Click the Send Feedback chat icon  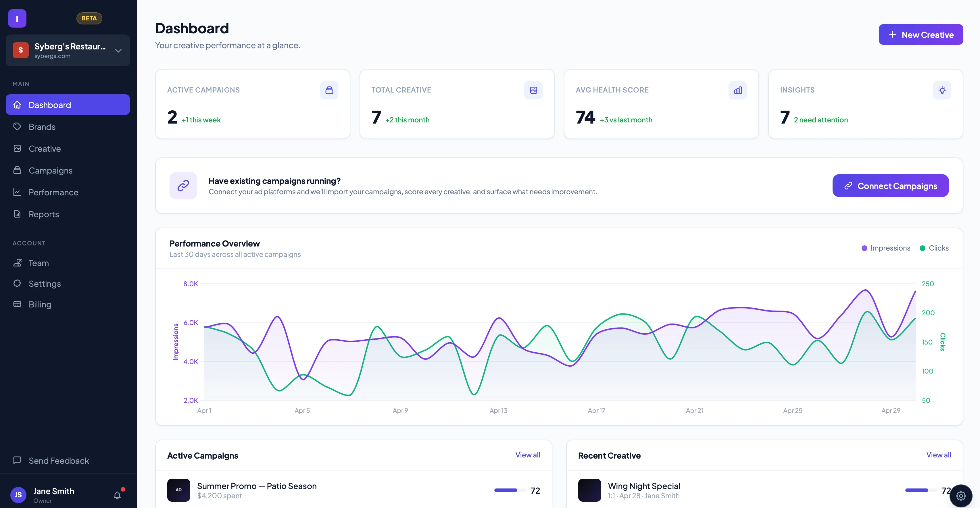tap(17, 460)
